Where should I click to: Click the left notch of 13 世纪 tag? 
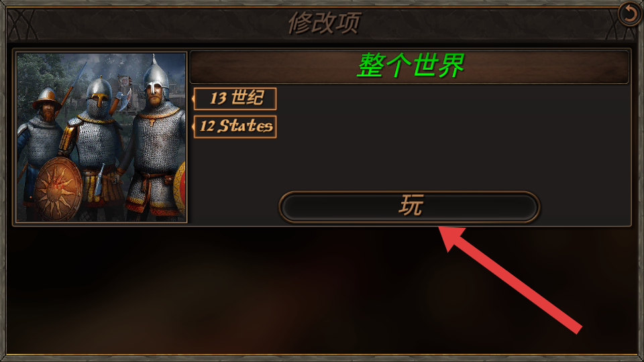[x=193, y=99]
